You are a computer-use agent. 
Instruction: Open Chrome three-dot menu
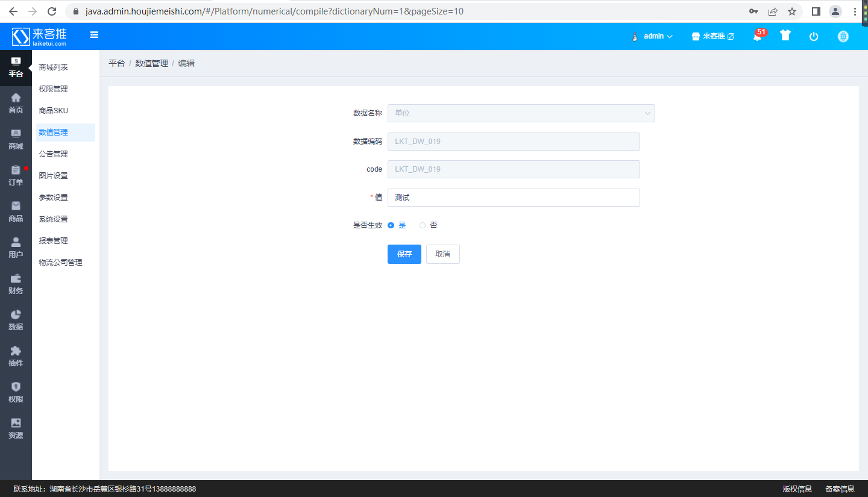click(x=855, y=11)
